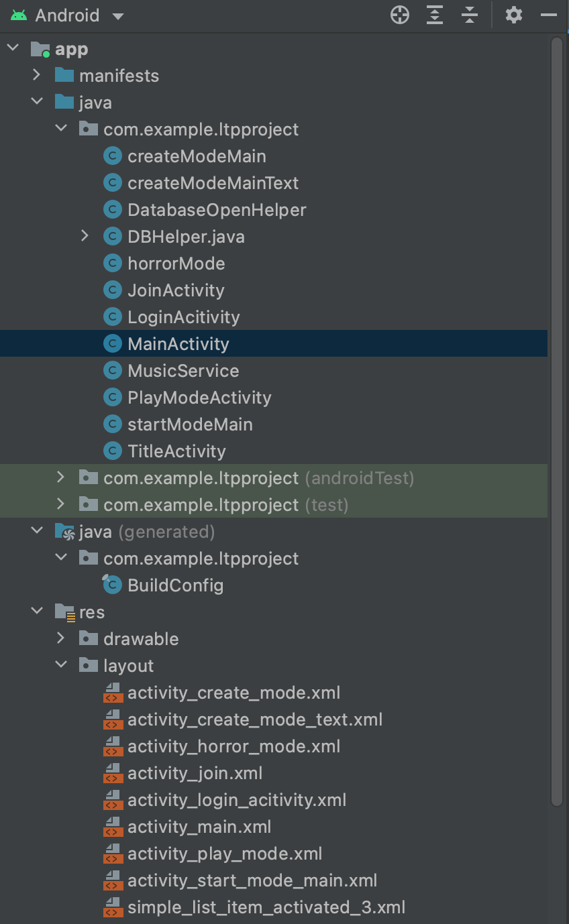Open the project view gear settings

coord(514,15)
